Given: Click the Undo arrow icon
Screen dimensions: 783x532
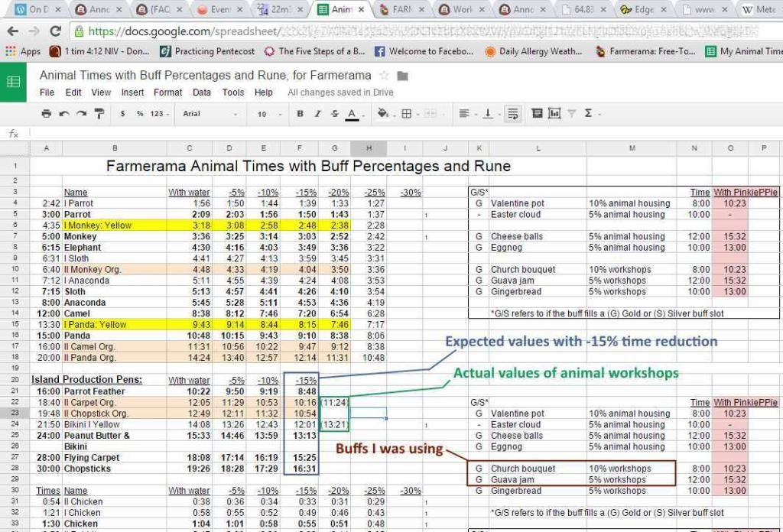Looking at the screenshot, I should tap(63, 113).
